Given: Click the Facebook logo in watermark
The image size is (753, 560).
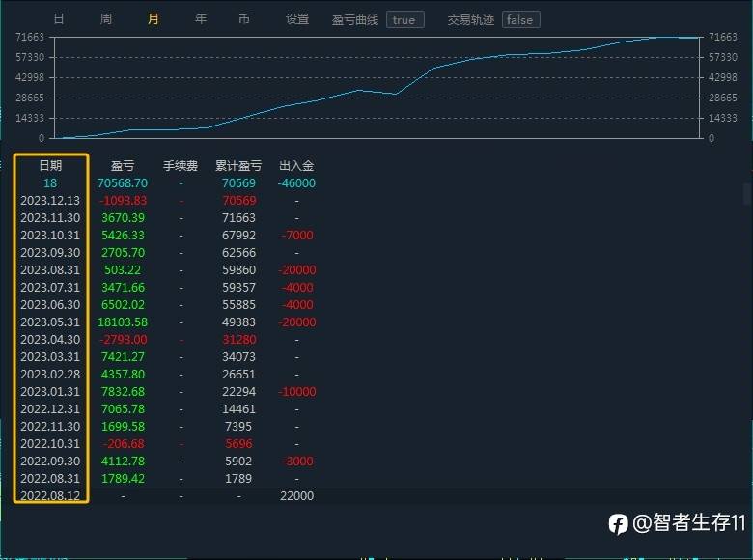Looking at the screenshot, I should pos(619,523).
